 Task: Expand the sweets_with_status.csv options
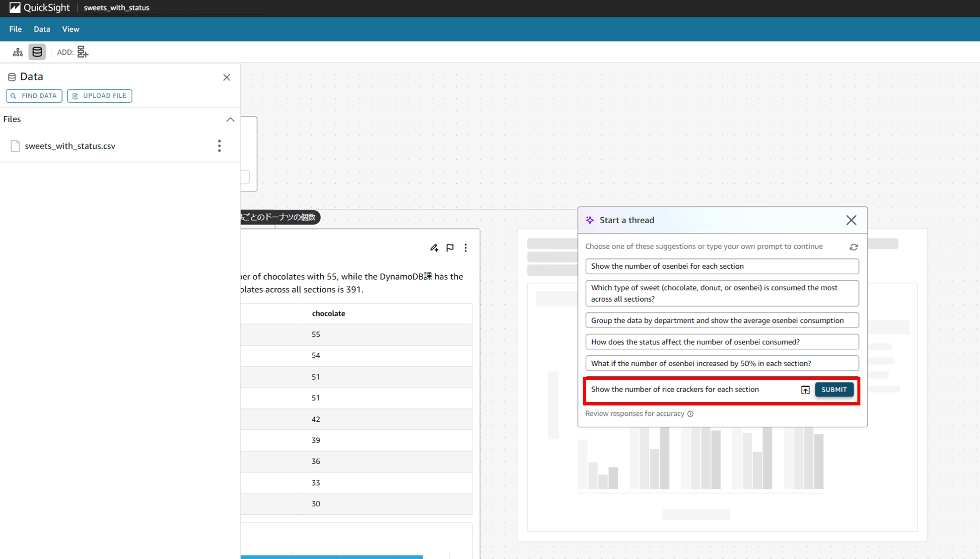(219, 146)
